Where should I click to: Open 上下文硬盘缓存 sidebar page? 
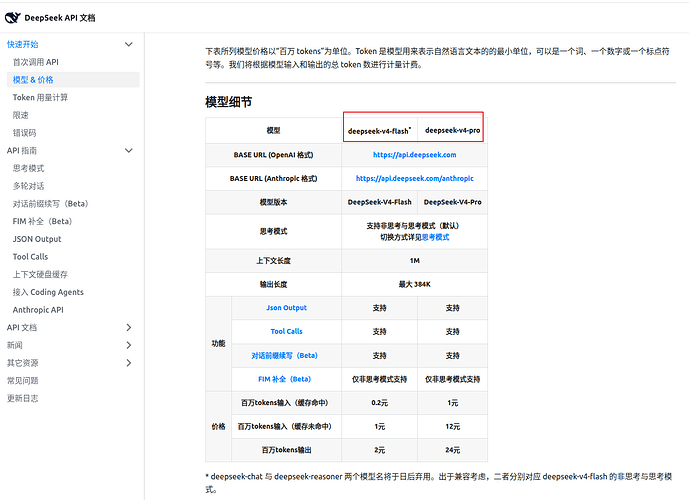[40, 275]
